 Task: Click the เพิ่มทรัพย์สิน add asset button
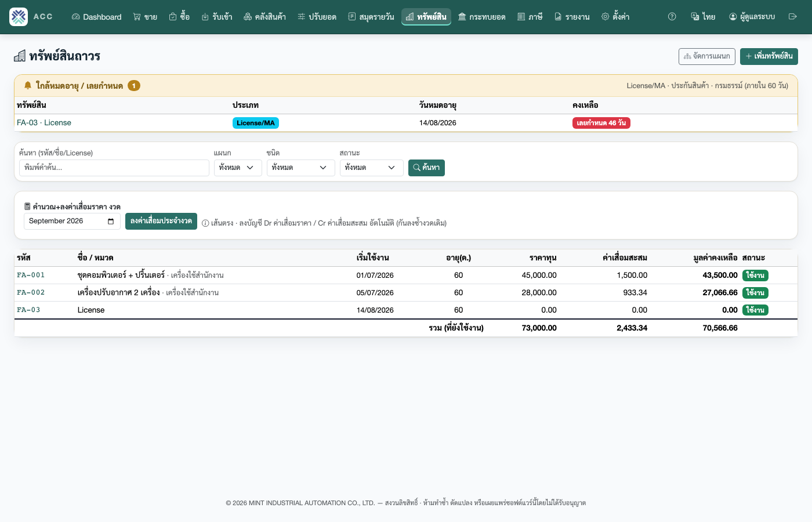click(x=769, y=56)
